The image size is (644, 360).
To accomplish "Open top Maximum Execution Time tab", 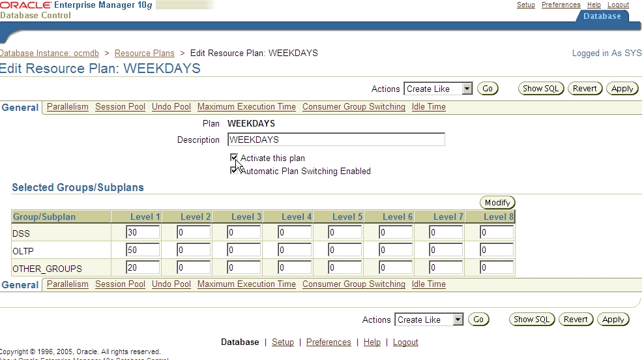I will 246,107.
